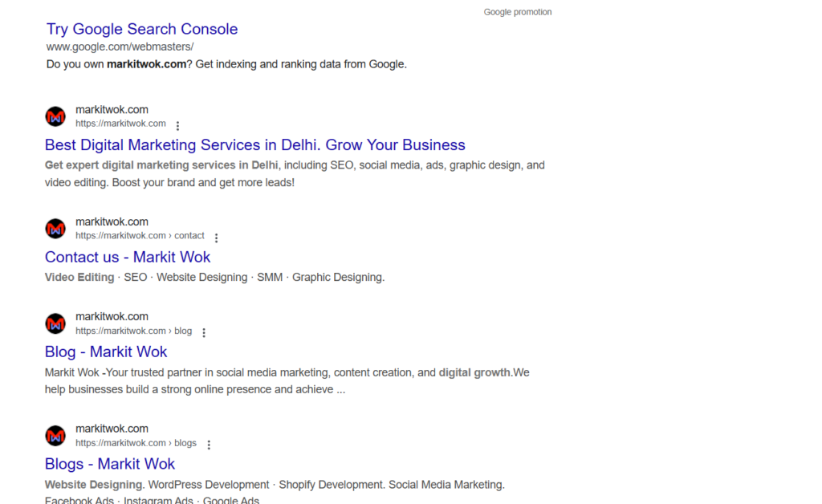Click the 'Get expert digital marketing services in Delhi' snippet

295,174
